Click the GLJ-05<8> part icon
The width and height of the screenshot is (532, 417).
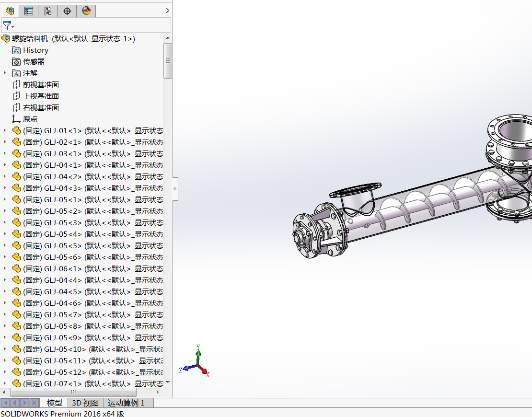click(x=16, y=326)
